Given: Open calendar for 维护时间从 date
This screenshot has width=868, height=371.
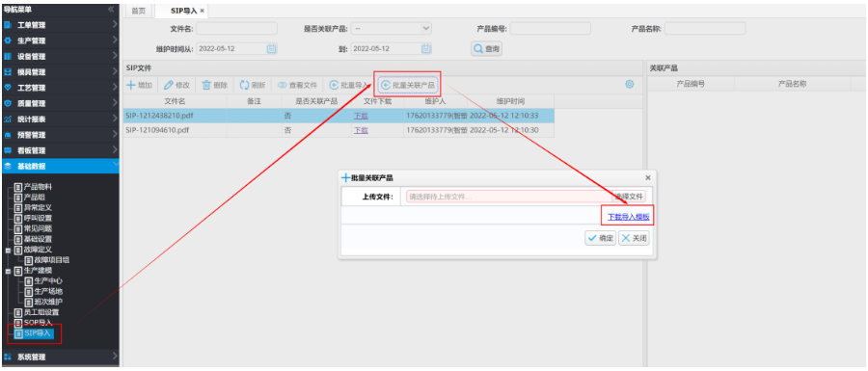Looking at the screenshot, I should [271, 48].
